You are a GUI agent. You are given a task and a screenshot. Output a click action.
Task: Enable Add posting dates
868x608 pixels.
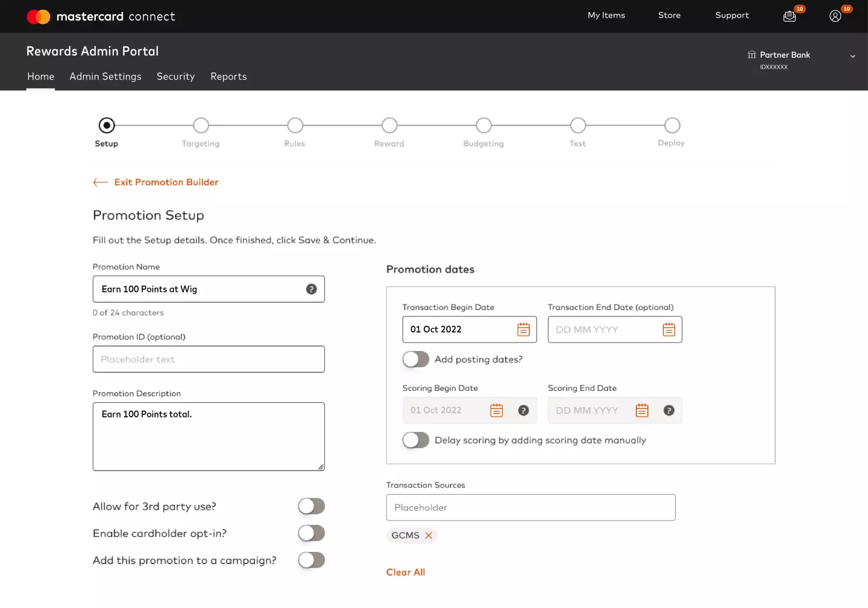(x=415, y=359)
